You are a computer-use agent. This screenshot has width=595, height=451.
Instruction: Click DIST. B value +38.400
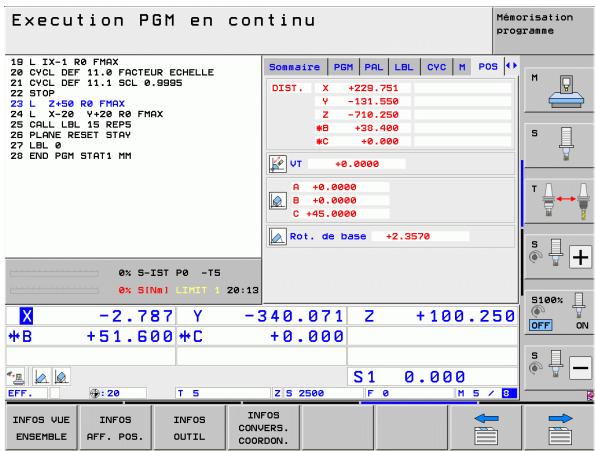[376, 128]
